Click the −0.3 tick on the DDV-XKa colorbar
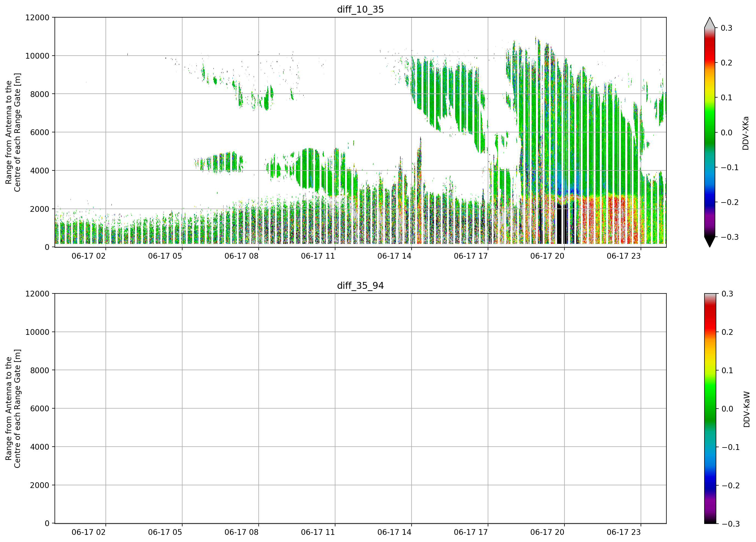This screenshot has height=542, width=756. click(729, 237)
